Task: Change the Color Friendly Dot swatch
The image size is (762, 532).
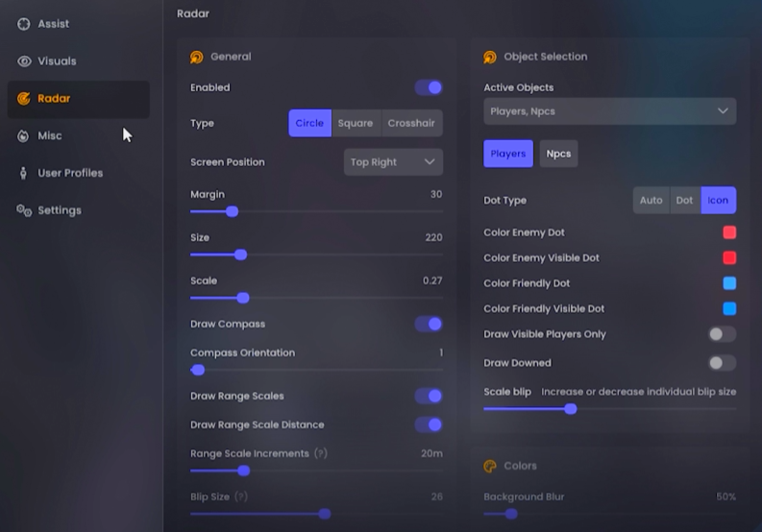Action: [x=729, y=283]
